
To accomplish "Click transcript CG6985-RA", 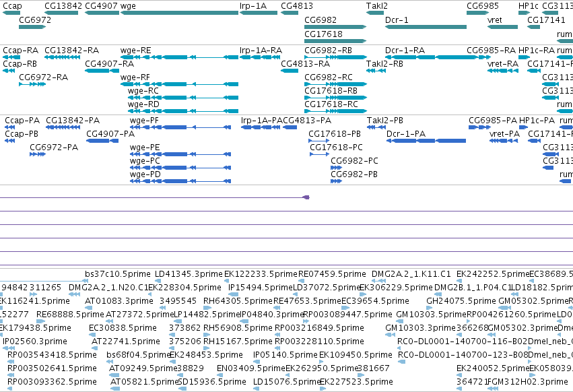I will point(477,57).
